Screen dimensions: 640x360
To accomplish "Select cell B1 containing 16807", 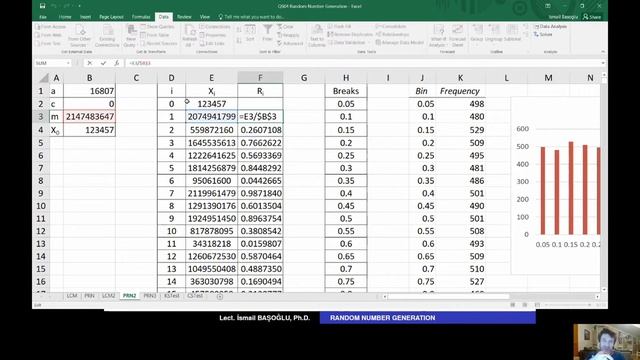I will tap(89, 91).
